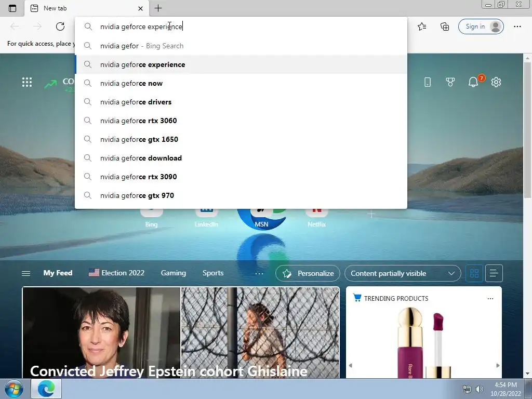Open the feed hamburger menu

point(26,273)
